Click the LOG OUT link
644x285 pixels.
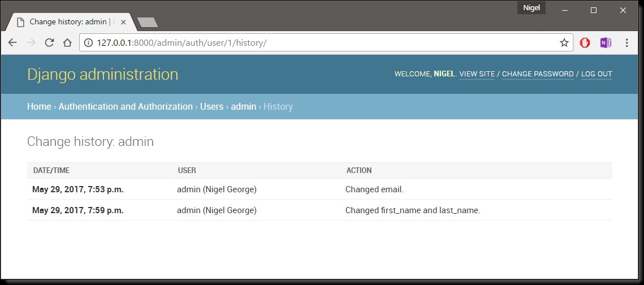(597, 74)
